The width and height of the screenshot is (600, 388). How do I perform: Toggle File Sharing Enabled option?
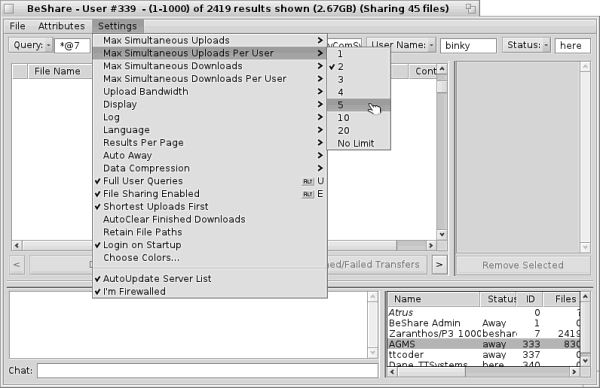tap(210, 194)
